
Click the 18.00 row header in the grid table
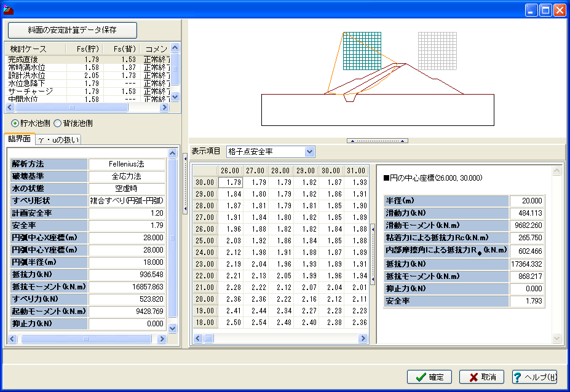coord(205,323)
